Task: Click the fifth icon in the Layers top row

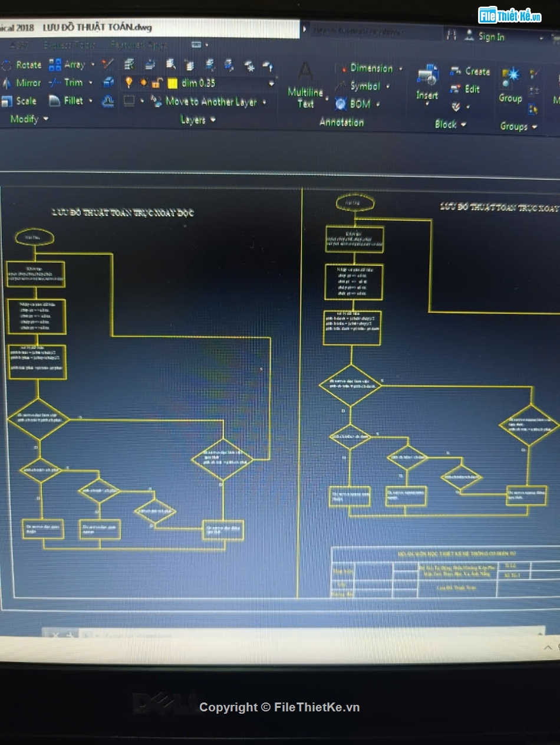Action: point(210,64)
